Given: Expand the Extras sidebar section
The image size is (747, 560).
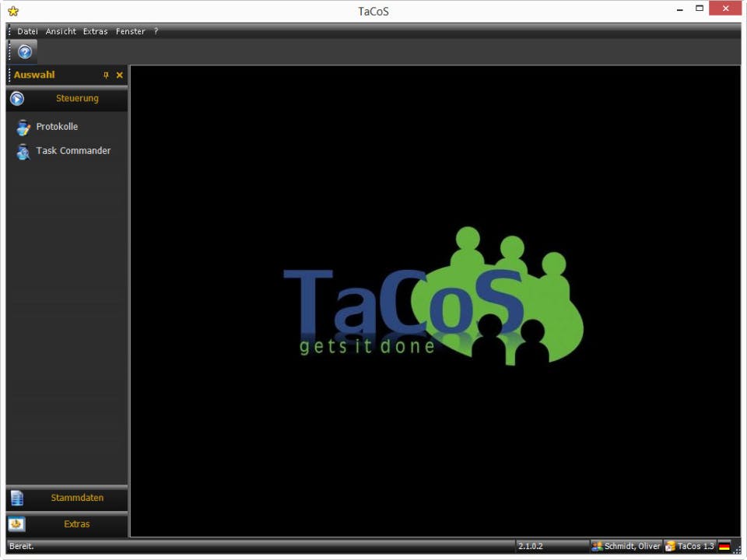Looking at the screenshot, I should (67, 524).
